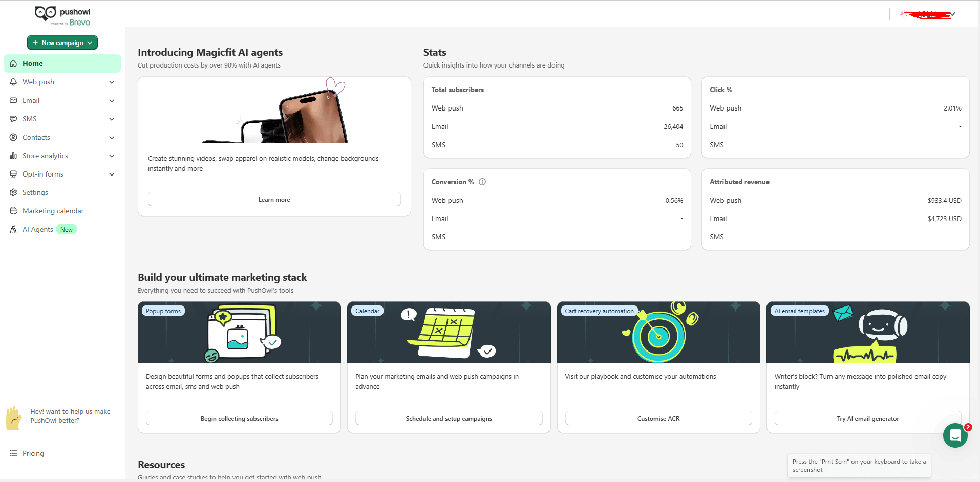Viewport: 980px width, 482px height.
Task: Open Web push menu label
Action: click(38, 82)
